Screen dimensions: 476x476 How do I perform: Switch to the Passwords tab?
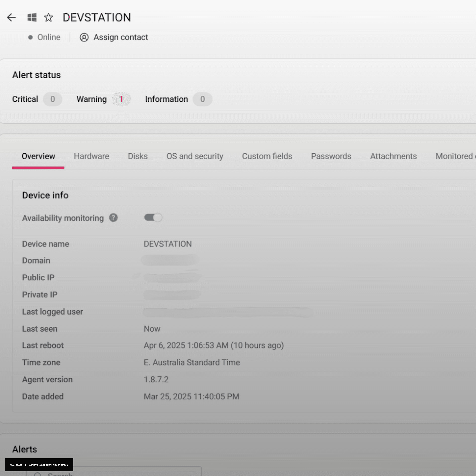[x=331, y=156]
